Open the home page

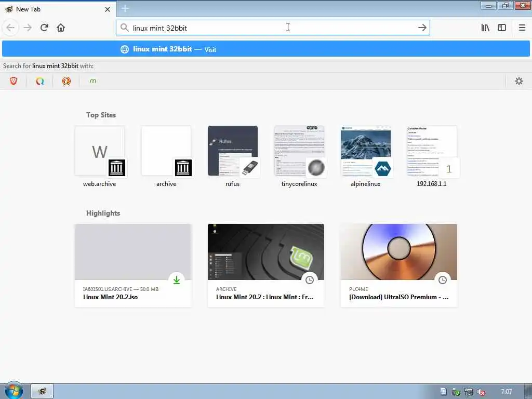[x=61, y=28]
